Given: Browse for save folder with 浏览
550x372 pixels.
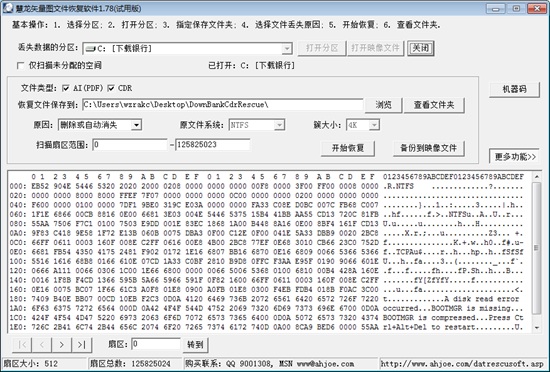Looking at the screenshot, I should coord(383,105).
